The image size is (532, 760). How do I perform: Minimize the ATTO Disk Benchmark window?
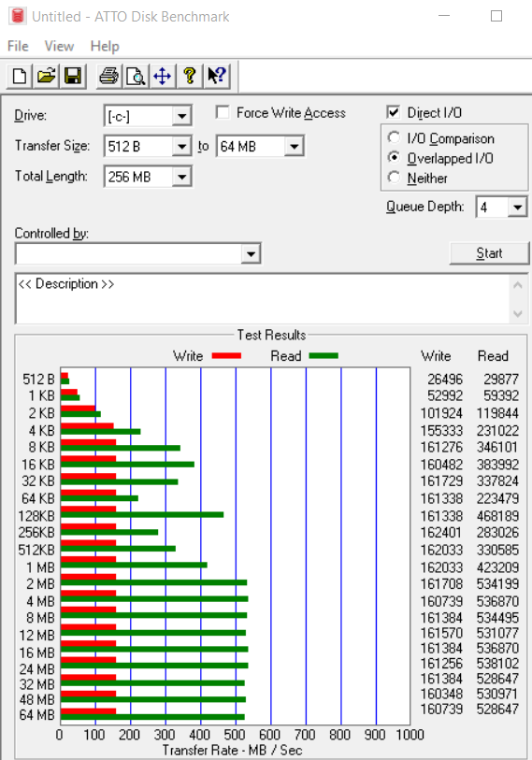[444, 16]
